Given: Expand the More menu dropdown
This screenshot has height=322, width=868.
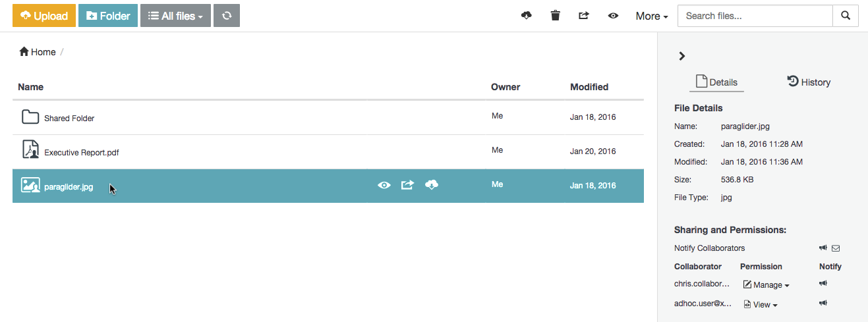Looking at the screenshot, I should coord(652,16).
